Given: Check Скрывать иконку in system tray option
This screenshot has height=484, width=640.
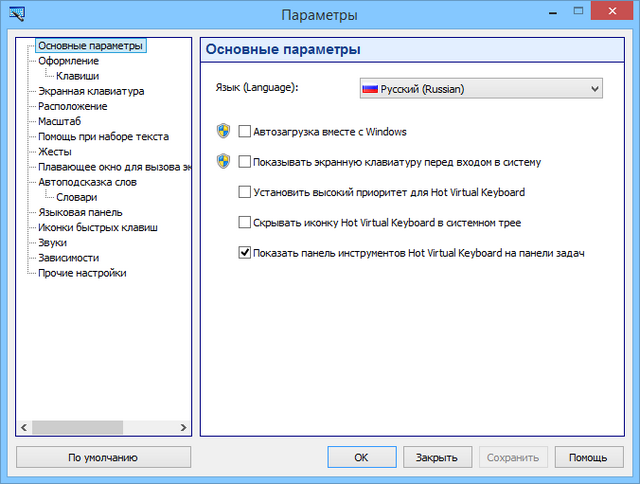Looking at the screenshot, I should pyautogui.click(x=245, y=222).
